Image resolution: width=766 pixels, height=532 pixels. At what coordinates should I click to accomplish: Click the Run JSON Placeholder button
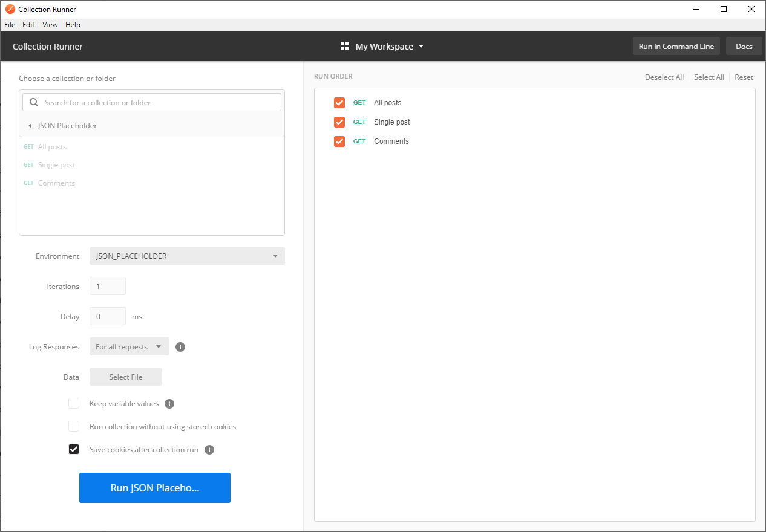[155, 488]
